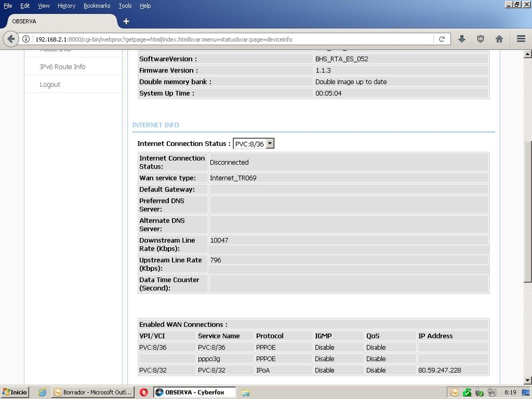The height and width of the screenshot is (399, 532).
Task: Open the hamburger menu in Cyberfox
Action: pyautogui.click(x=521, y=39)
